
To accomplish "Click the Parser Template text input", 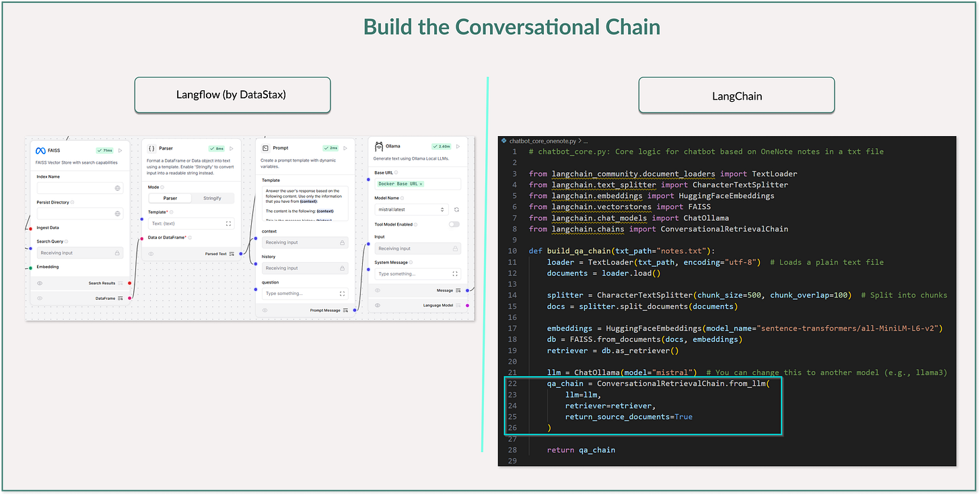I will [x=191, y=224].
